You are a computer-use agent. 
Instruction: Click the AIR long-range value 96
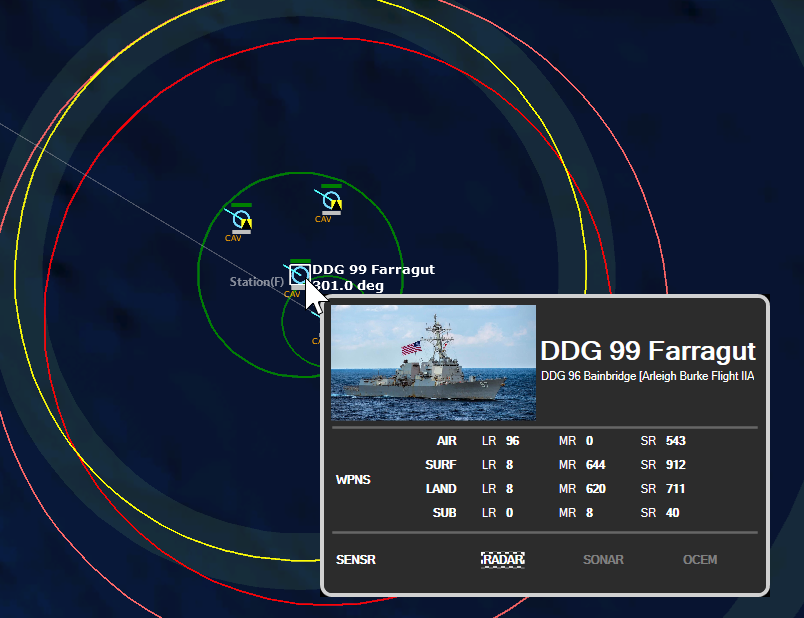point(512,441)
